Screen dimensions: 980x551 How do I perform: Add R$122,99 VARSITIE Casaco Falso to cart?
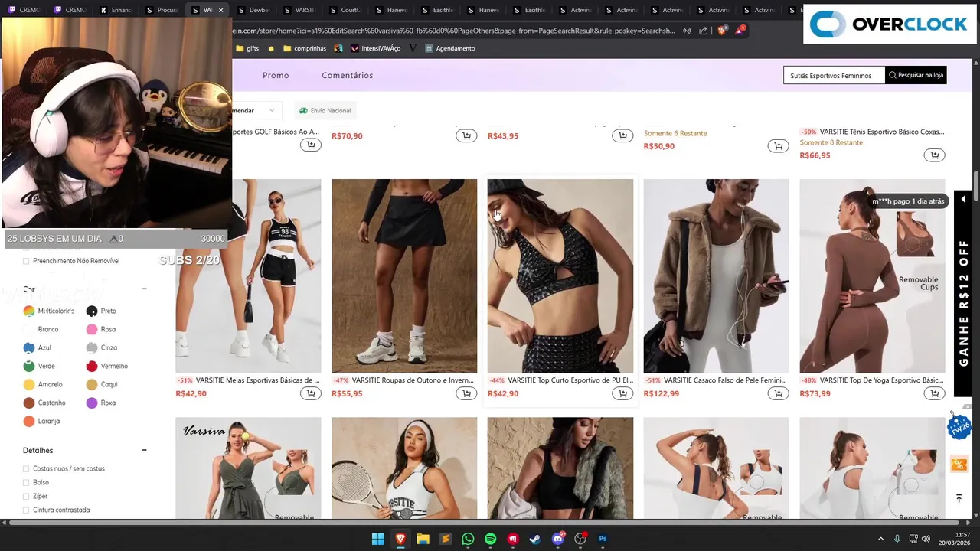pos(778,393)
